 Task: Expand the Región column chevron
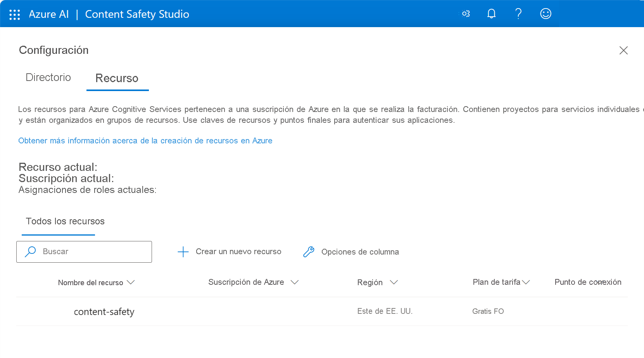(394, 282)
